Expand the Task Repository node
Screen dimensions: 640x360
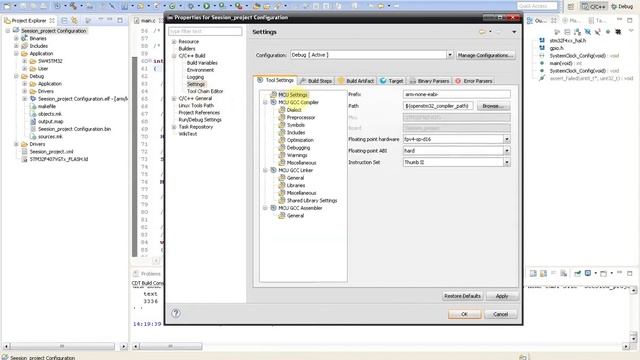click(174, 127)
